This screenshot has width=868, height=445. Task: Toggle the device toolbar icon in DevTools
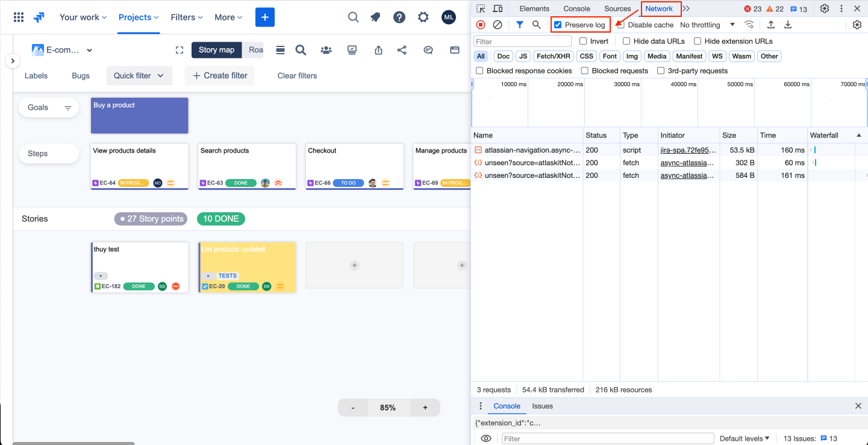pos(498,8)
